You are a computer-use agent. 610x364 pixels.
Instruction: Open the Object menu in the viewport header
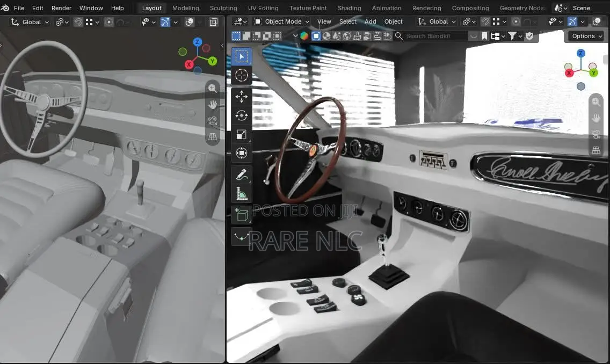pyautogui.click(x=393, y=22)
